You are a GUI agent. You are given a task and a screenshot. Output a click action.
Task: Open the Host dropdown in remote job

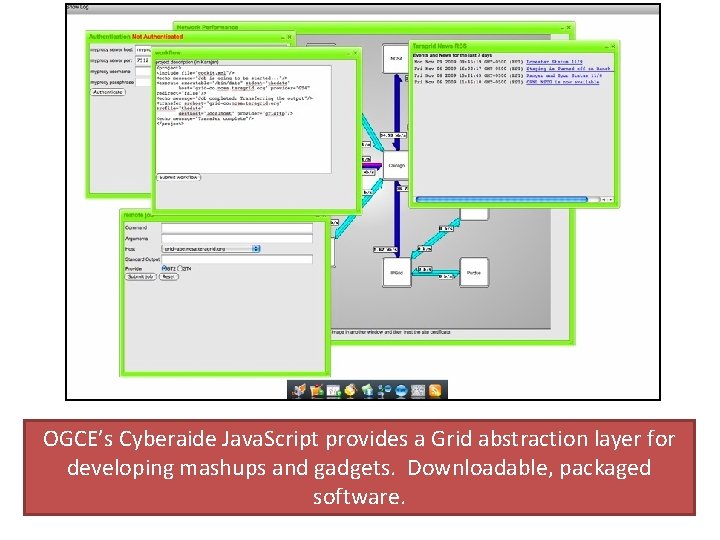(211, 248)
